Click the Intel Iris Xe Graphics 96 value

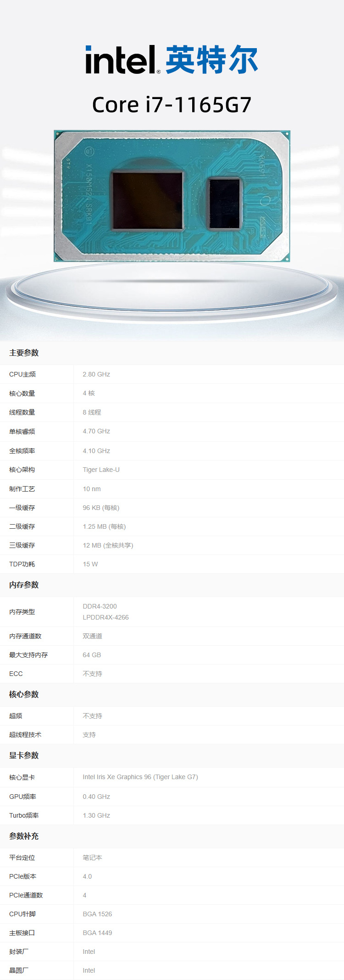click(140, 777)
